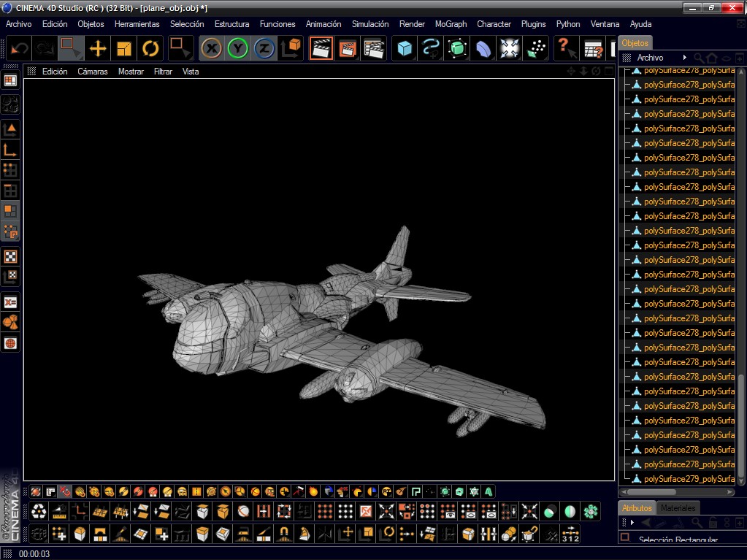
Task: Click the half-green sphere icon in bottom toolbar
Action: click(x=570, y=512)
